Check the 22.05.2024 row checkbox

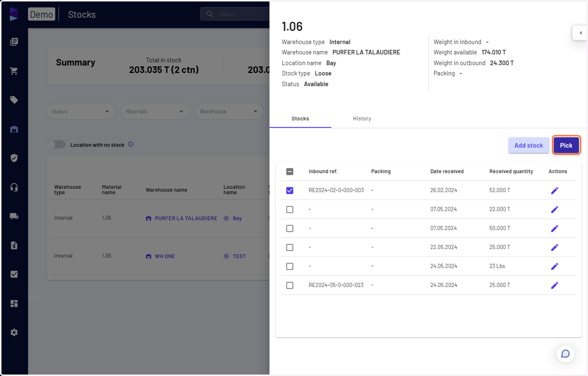[290, 247]
